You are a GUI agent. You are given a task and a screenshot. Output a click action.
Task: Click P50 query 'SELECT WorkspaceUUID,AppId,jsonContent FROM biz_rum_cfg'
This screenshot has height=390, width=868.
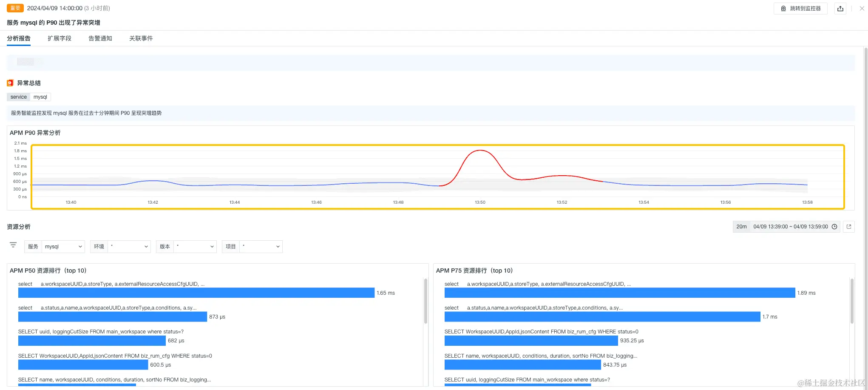115,356
